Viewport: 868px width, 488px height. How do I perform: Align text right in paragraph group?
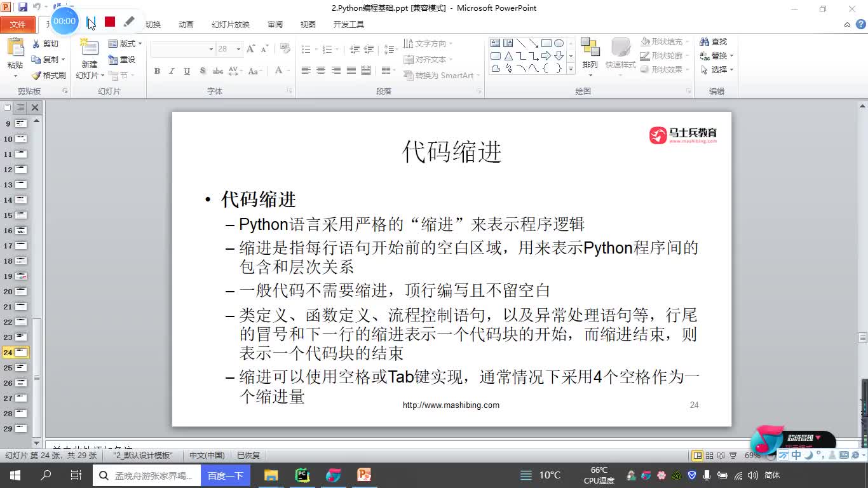point(336,71)
